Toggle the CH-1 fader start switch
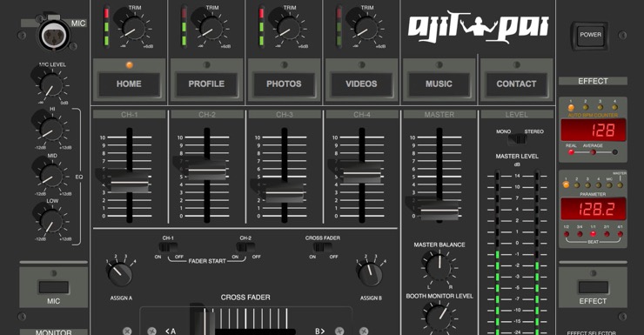 (168, 247)
